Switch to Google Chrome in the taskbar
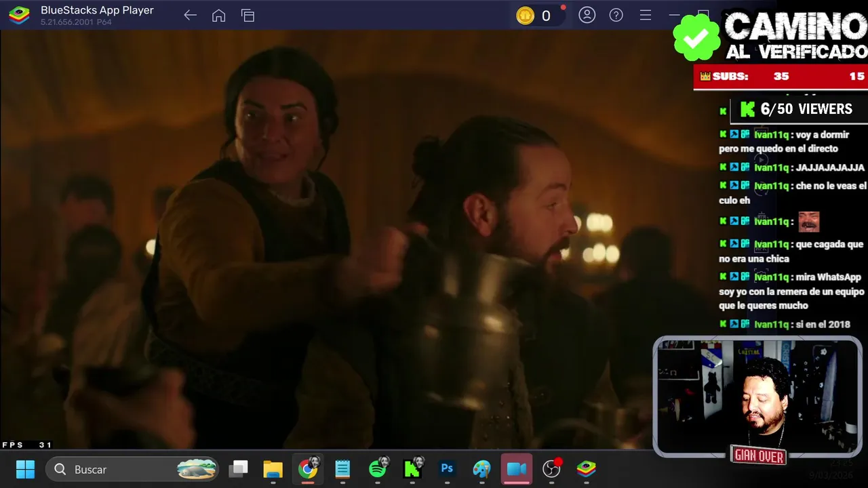 (308, 468)
